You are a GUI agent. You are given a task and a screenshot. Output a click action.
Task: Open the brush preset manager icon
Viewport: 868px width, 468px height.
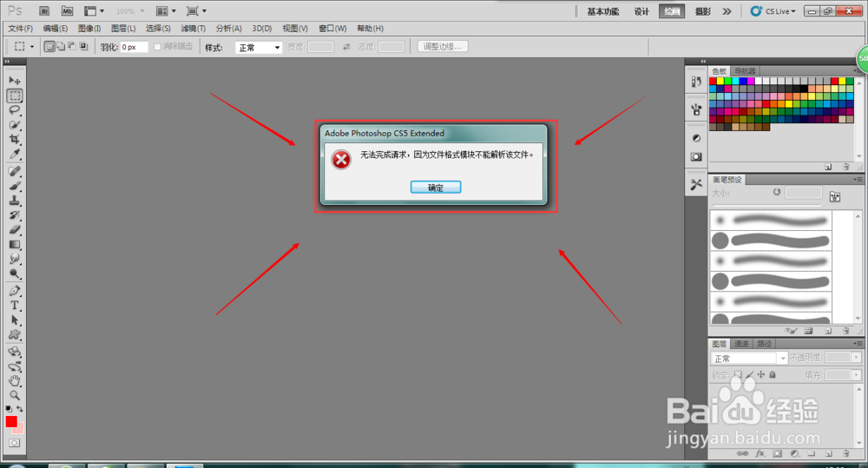(x=808, y=331)
